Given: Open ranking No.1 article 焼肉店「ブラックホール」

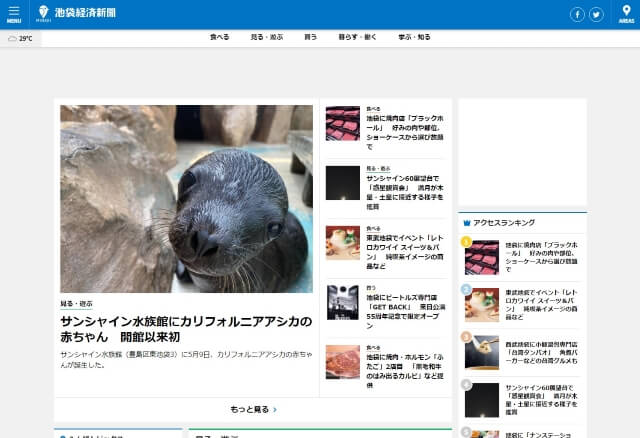Looking at the screenshot, I should pyautogui.click(x=542, y=257).
